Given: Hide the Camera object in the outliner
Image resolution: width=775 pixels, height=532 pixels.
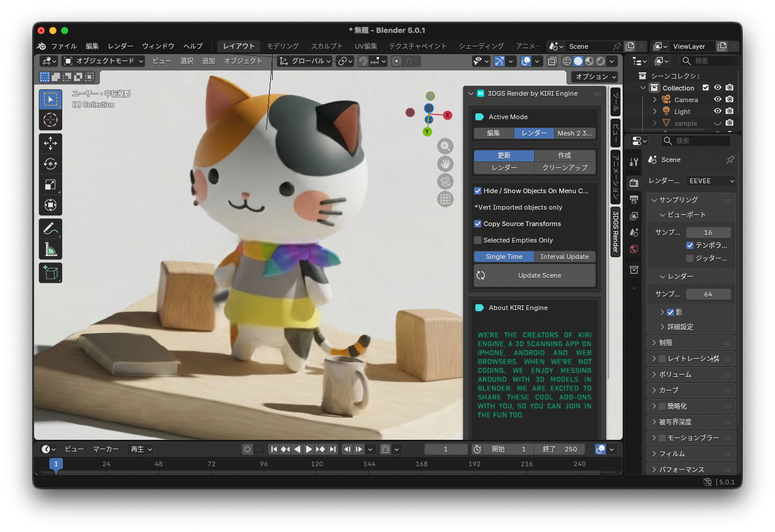Looking at the screenshot, I should tap(717, 99).
